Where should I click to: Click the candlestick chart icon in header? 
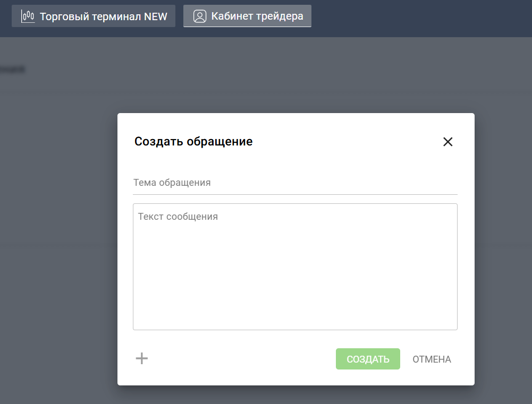tap(28, 16)
